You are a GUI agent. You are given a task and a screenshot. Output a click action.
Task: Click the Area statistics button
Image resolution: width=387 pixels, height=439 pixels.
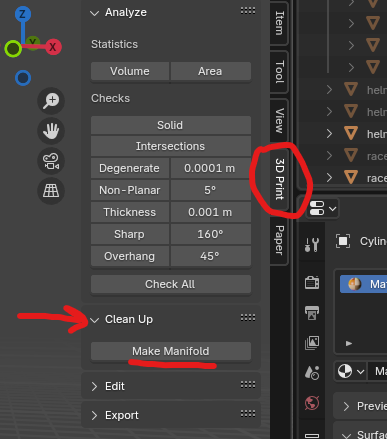pos(210,71)
